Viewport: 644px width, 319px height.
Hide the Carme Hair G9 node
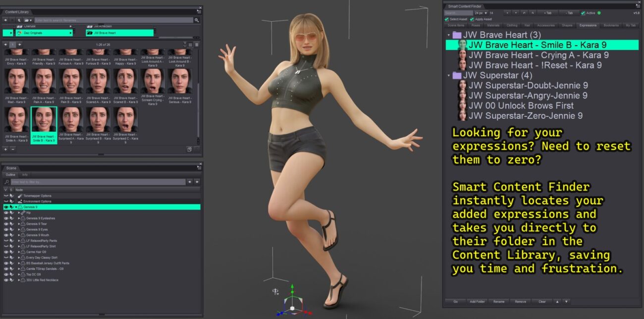click(x=6, y=252)
